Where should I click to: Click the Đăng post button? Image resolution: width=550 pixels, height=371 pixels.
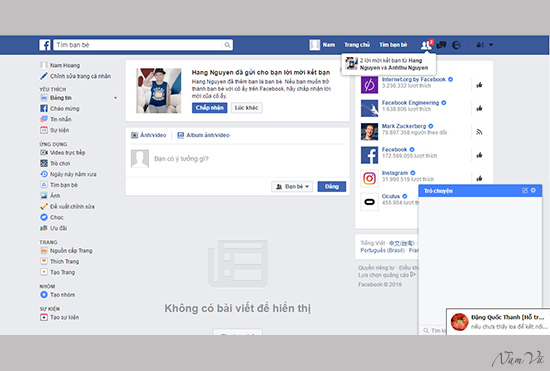coord(331,187)
